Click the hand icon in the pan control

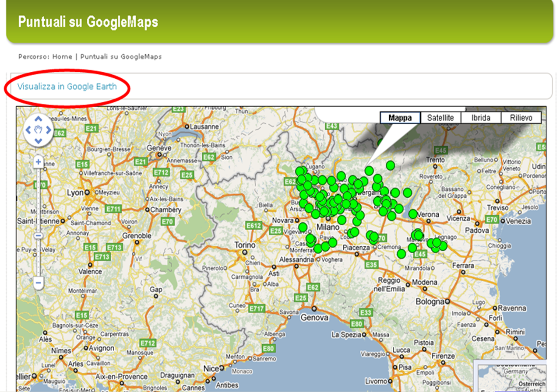pos(38,129)
